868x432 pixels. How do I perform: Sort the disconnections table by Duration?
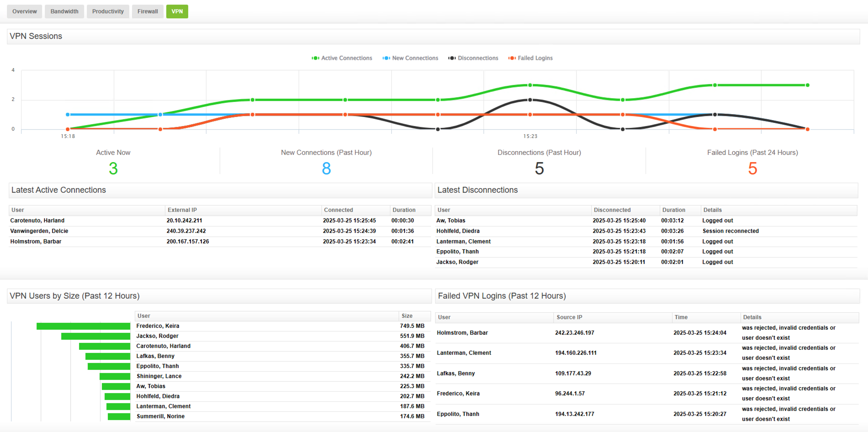[673, 210]
